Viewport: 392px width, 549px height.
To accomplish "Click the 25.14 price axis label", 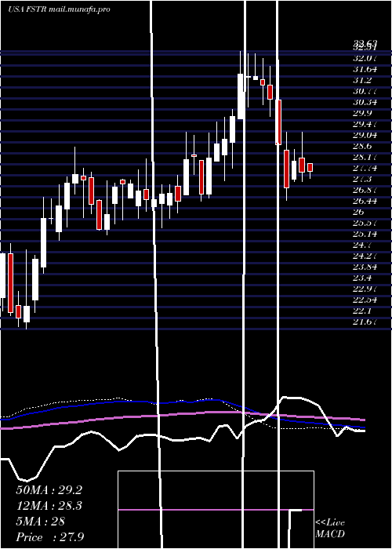I will 365,234.
